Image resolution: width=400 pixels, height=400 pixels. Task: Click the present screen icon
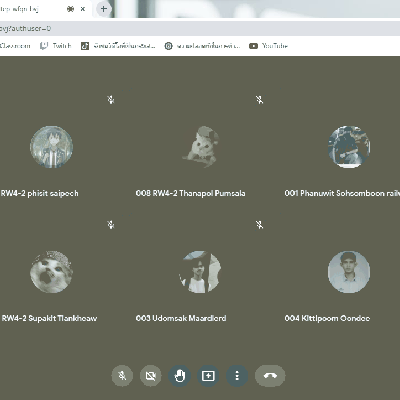208,376
